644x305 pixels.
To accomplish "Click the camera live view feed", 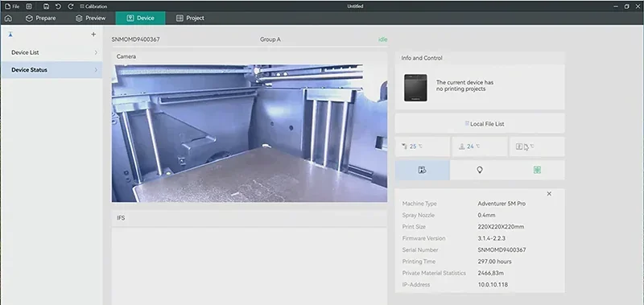I will click(250, 133).
